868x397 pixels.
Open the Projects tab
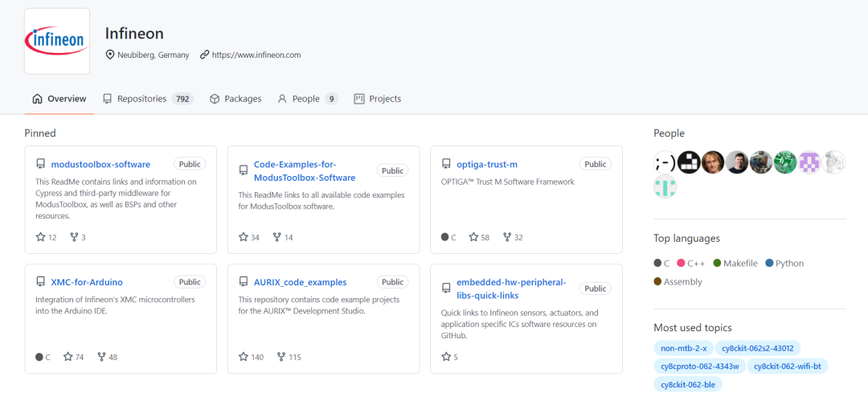(x=378, y=99)
